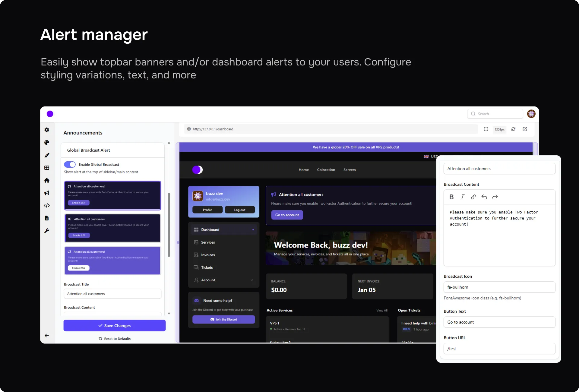Select the brush icon in the sidebar
The height and width of the screenshot is (392, 579).
[x=47, y=155]
